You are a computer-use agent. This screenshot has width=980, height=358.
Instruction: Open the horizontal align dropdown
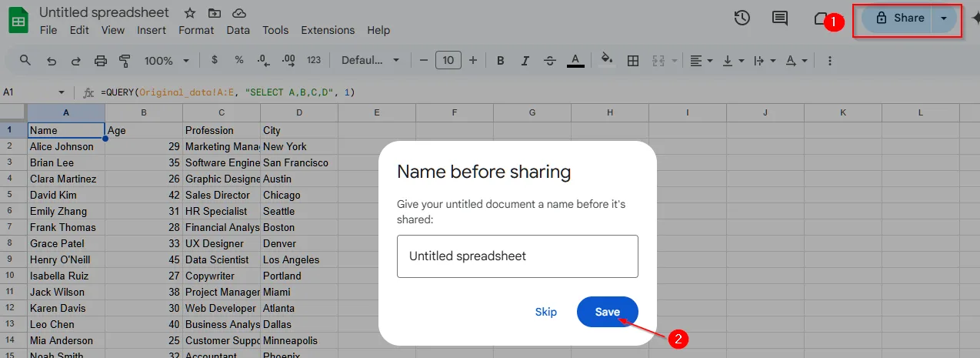[x=700, y=60]
